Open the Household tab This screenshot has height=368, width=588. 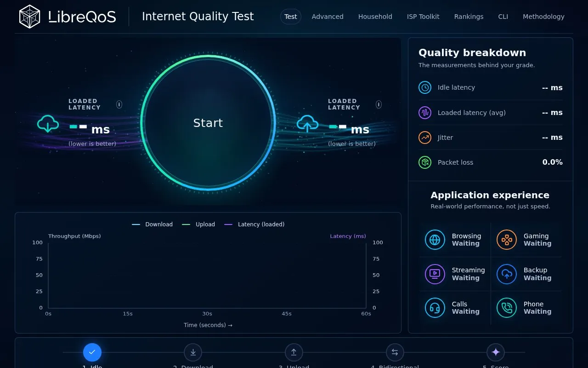[x=375, y=17]
